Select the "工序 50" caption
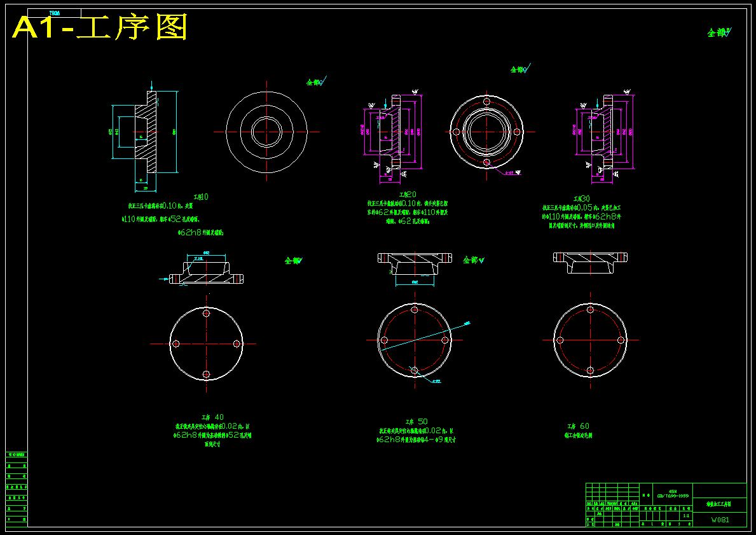This screenshot has height=535, width=756. click(416, 422)
